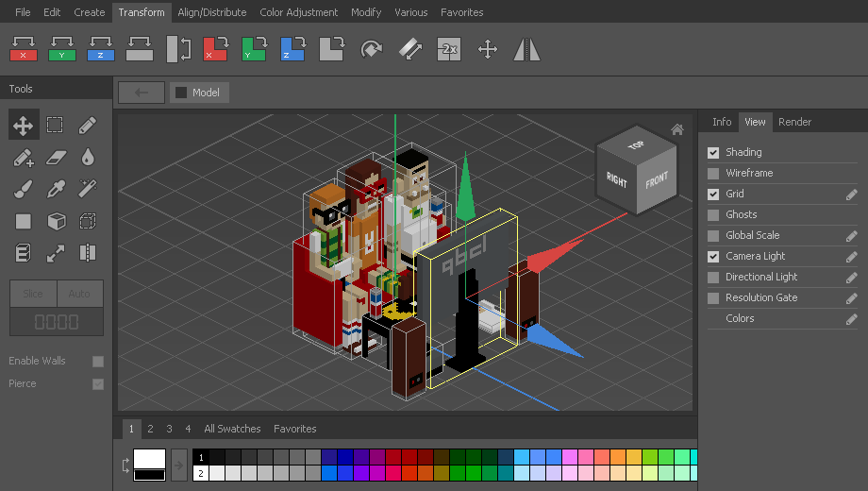Click the white foreground color swatch

[149, 458]
